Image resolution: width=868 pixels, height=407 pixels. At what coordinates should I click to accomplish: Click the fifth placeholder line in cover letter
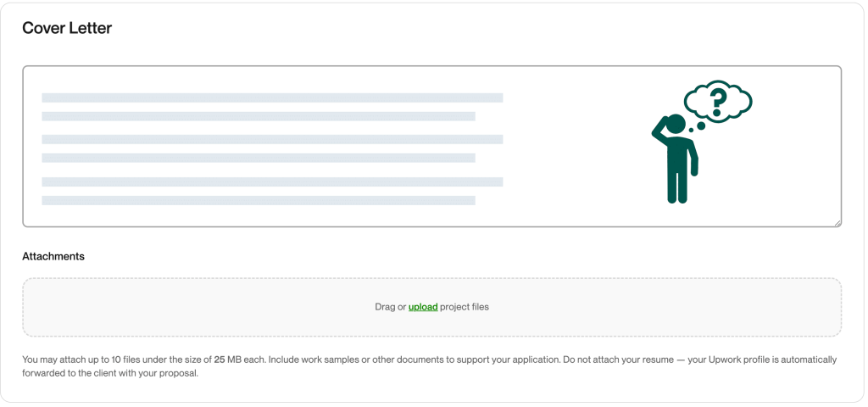click(272, 181)
